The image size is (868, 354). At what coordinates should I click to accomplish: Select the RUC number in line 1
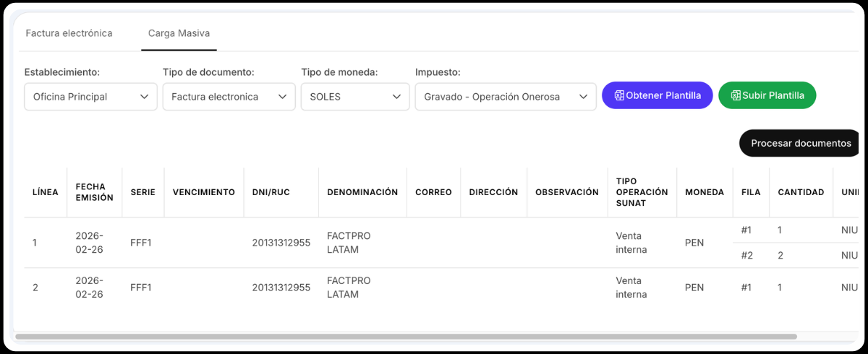point(281,243)
